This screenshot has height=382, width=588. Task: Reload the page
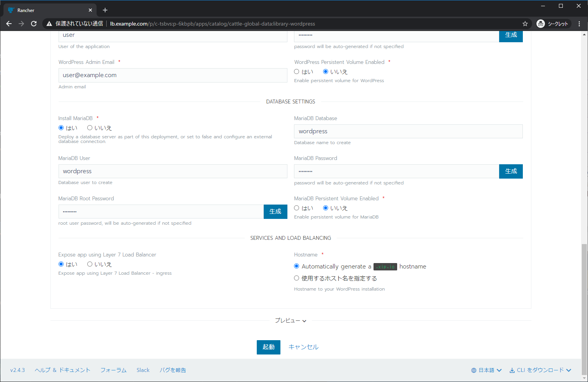point(34,24)
